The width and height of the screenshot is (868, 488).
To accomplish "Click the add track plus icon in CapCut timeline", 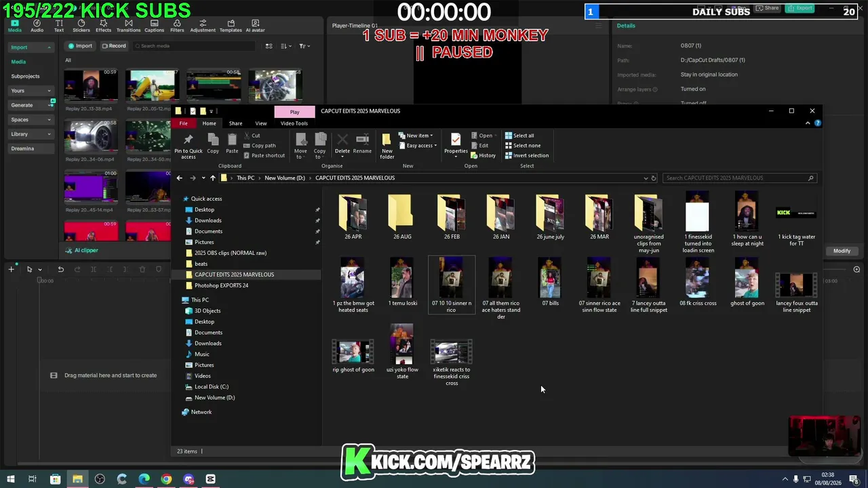I will 11,270.
